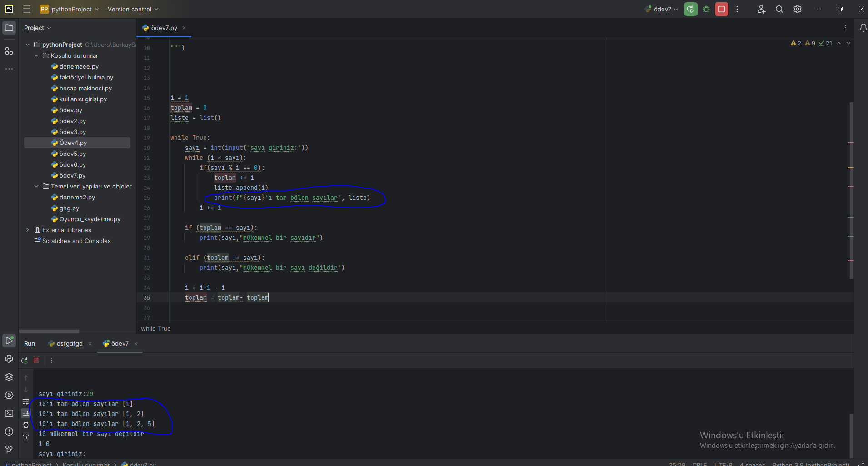This screenshot has height=466, width=868.
Task: Rerun ödev7 from the top toolbar
Action: click(x=691, y=9)
